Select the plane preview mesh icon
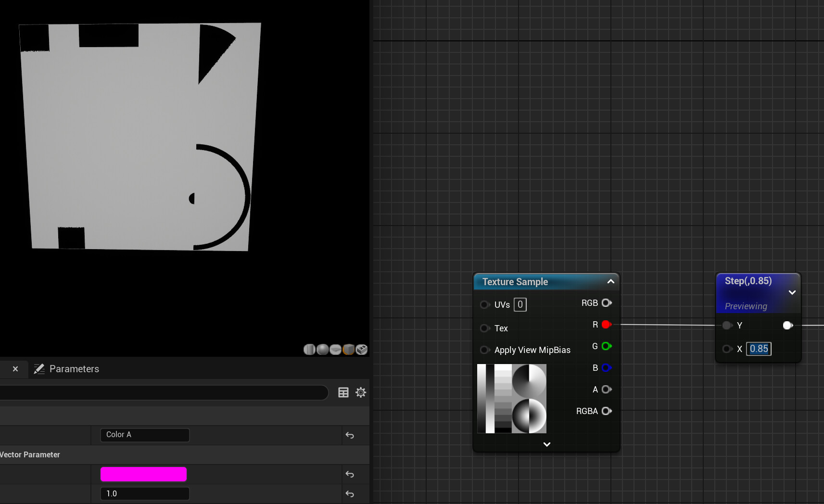The width and height of the screenshot is (824, 504). (336, 350)
